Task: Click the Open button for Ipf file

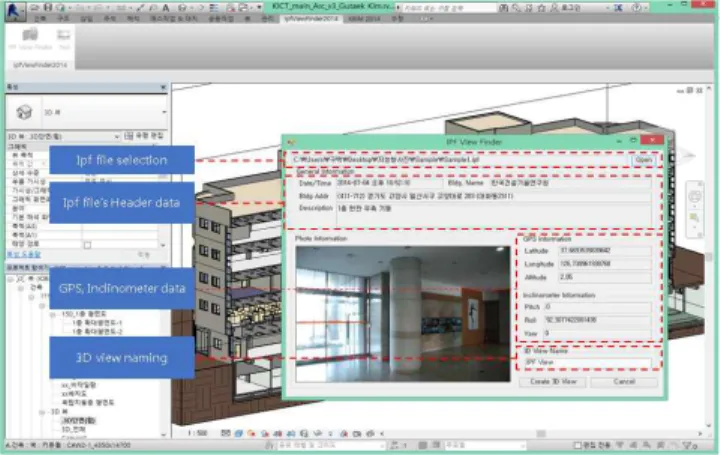Action: 643,159
